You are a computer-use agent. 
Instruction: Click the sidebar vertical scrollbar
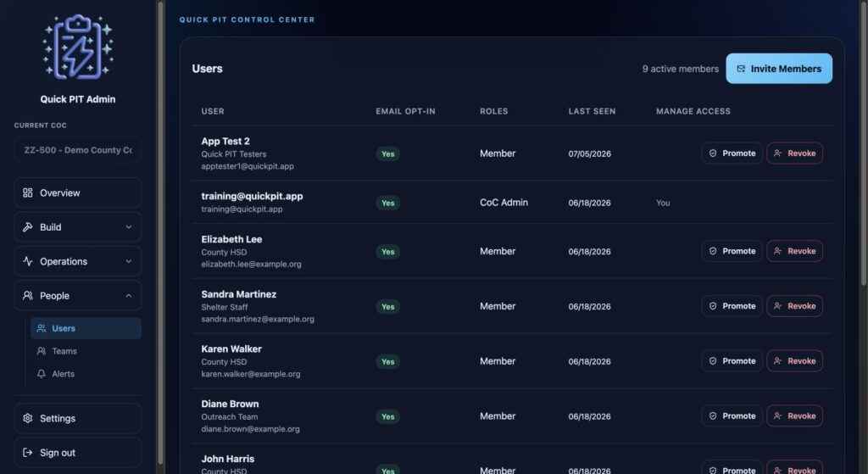[160, 232]
